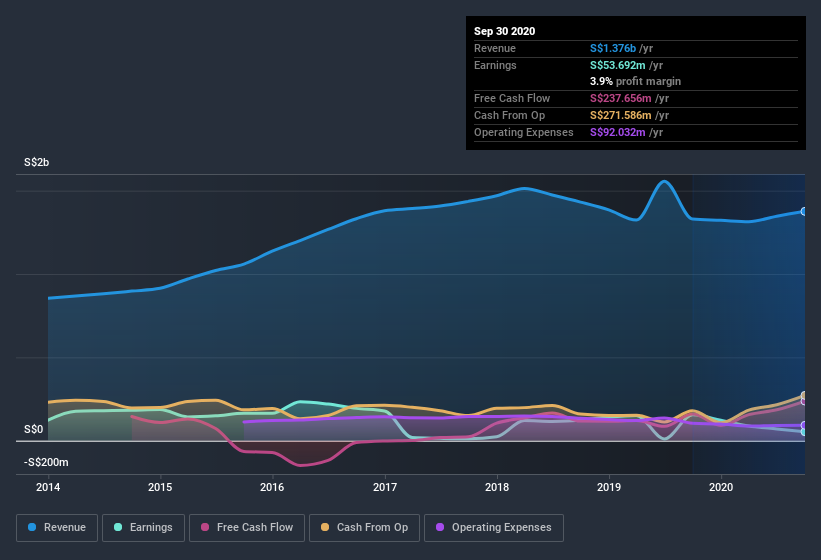The height and width of the screenshot is (560, 821).
Task: Click the Revenue endpoint marker on the chart
Action: (804, 211)
